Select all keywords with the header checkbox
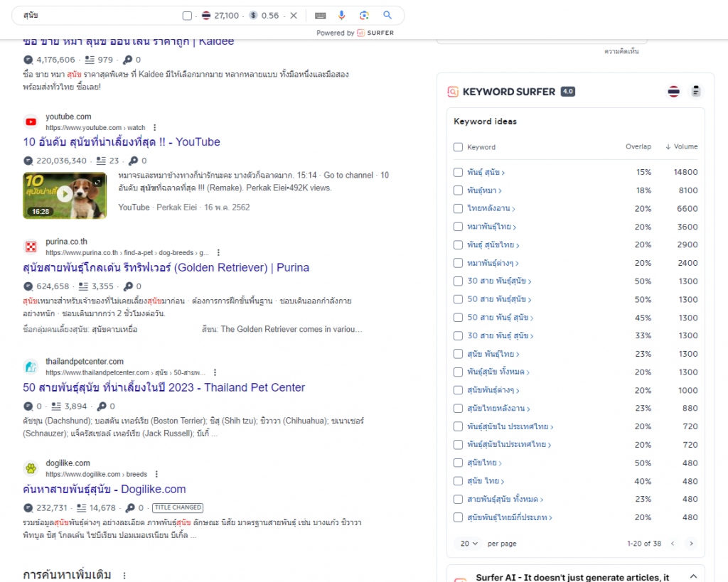Image resolution: width=728 pixels, height=582 pixels. click(459, 147)
